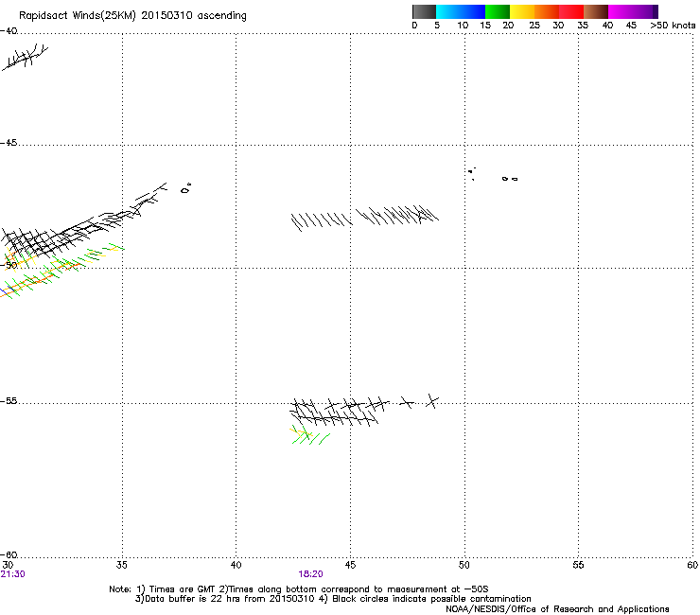Click the plot title 'Rapidsact Winds(25KM) 20150310 ascending'
700x615 pixels.
click(132, 16)
